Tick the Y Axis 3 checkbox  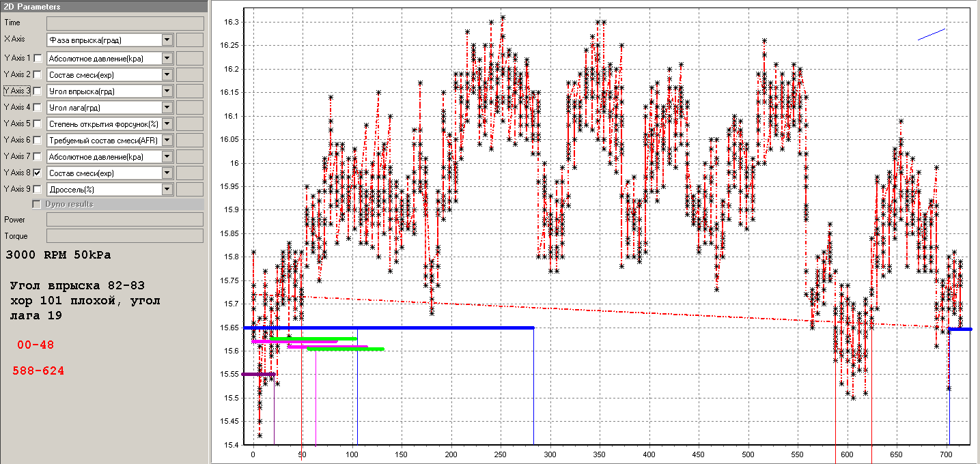coord(38,91)
